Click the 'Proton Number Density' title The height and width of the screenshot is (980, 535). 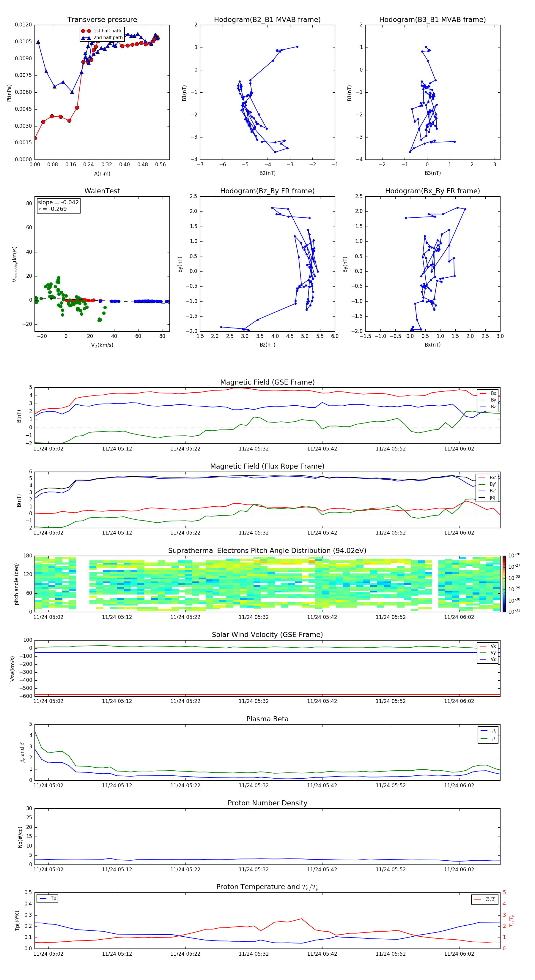(x=267, y=803)
